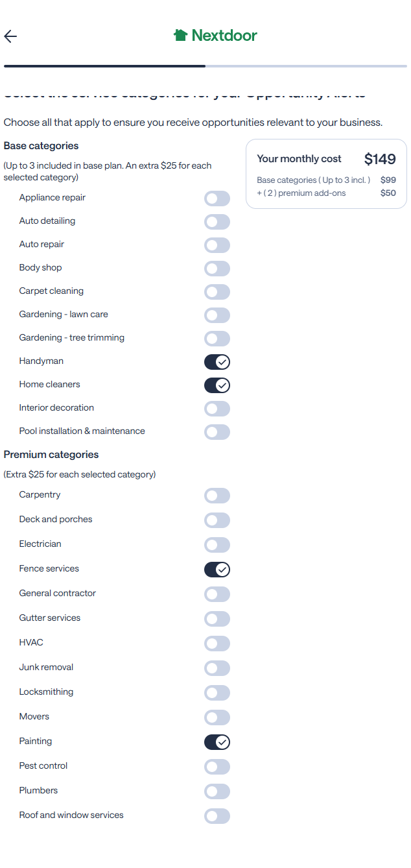The width and height of the screenshot is (411, 868).
Task: Enable HVAC premium category
Action: (217, 644)
